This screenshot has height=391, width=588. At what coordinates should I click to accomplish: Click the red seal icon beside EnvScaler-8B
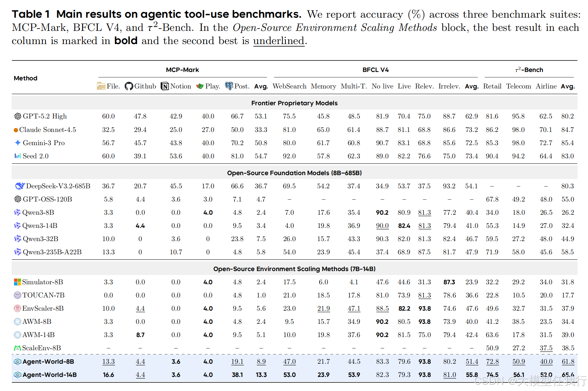17,309
